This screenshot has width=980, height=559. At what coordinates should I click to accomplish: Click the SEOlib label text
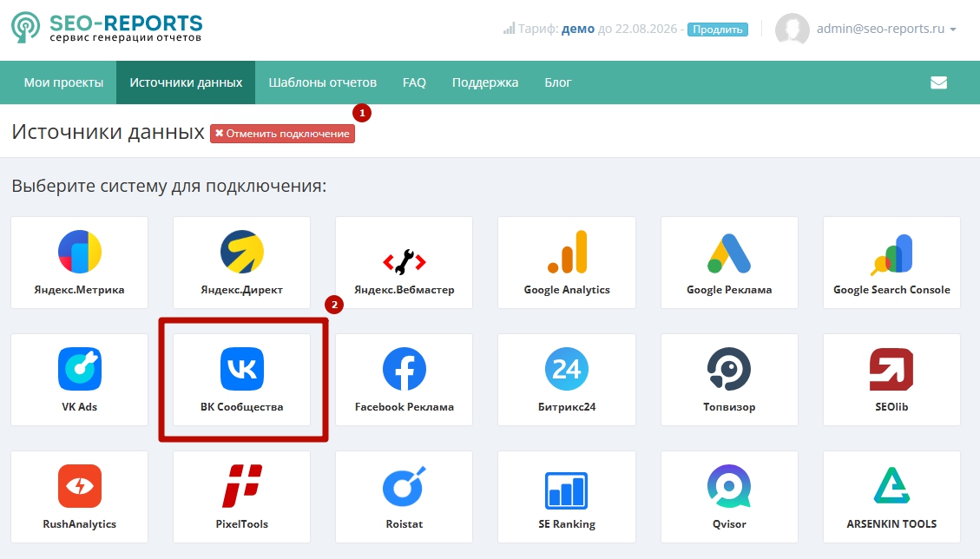(x=891, y=406)
